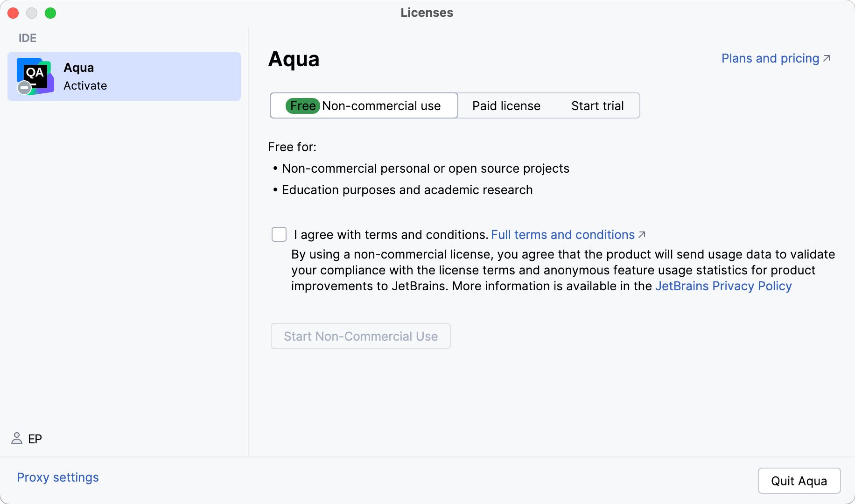Select Aqua Activate item in IDE list
The width and height of the screenshot is (855, 504).
124,77
